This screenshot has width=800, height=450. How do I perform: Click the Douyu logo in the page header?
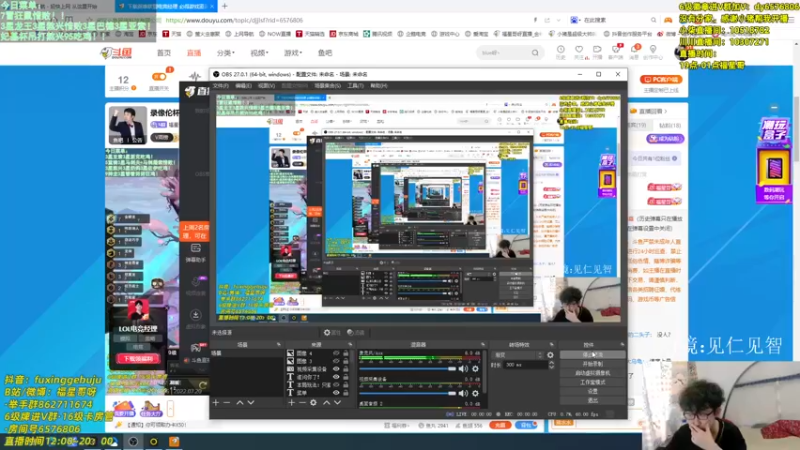117,53
